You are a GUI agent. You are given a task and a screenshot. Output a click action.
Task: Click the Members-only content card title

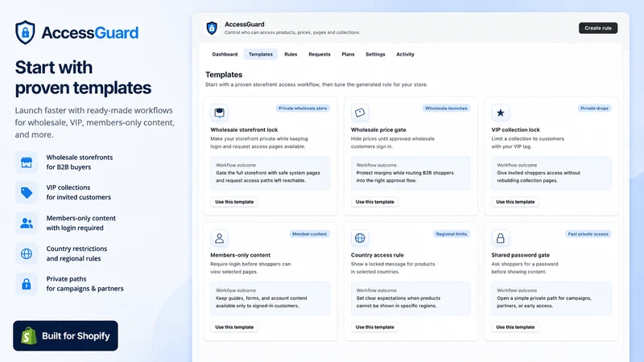[240, 255]
